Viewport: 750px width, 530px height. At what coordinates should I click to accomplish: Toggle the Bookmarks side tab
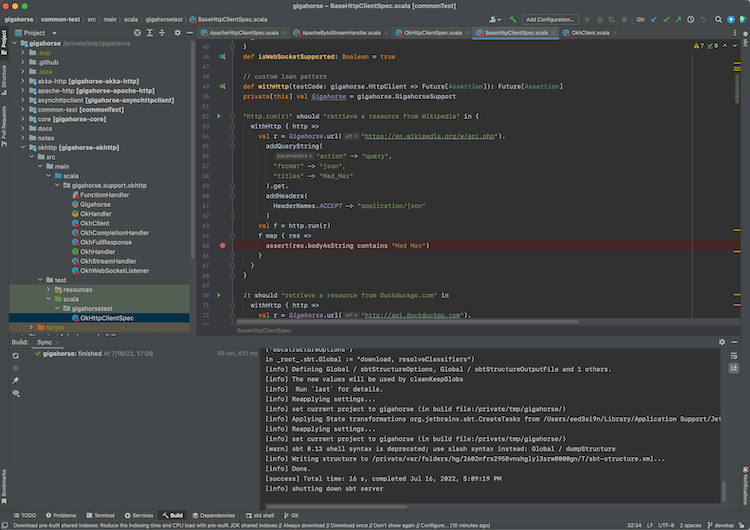tap(4, 486)
